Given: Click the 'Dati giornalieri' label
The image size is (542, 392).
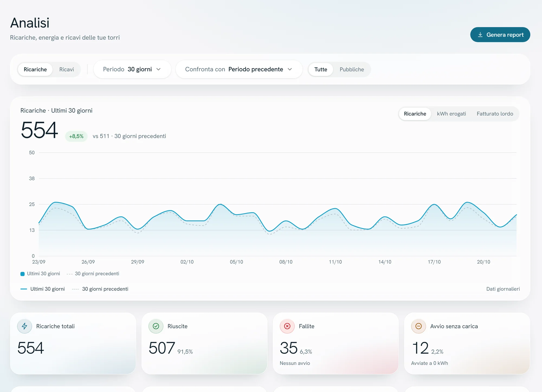Looking at the screenshot, I should click(x=503, y=289).
